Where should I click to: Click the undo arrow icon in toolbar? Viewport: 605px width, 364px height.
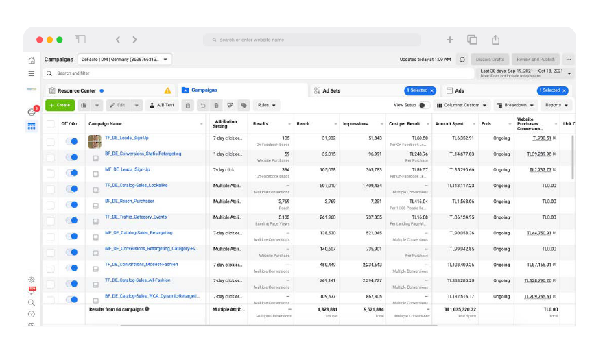click(202, 105)
